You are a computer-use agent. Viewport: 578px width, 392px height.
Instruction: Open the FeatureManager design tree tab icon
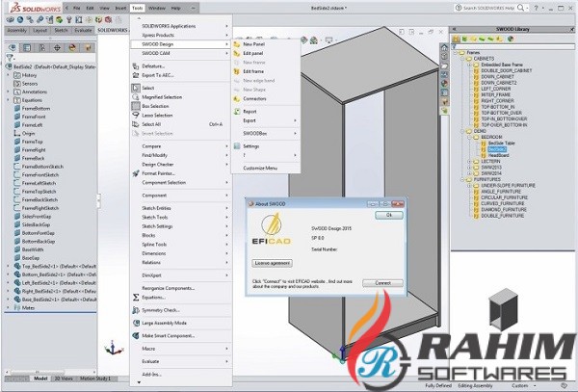pyautogui.click(x=13, y=47)
